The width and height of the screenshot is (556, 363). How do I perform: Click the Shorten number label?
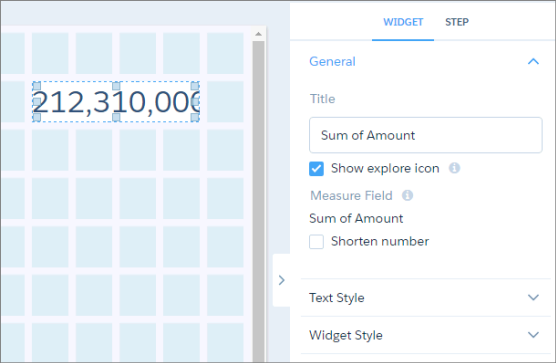pyautogui.click(x=380, y=242)
